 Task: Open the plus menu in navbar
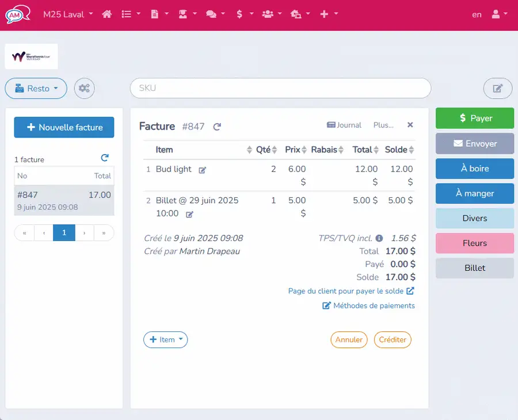pos(329,14)
